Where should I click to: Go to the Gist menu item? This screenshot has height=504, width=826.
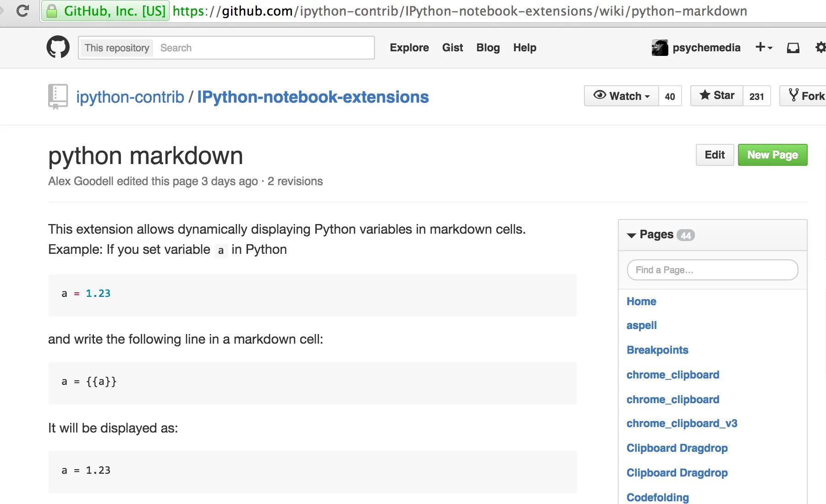452,48
